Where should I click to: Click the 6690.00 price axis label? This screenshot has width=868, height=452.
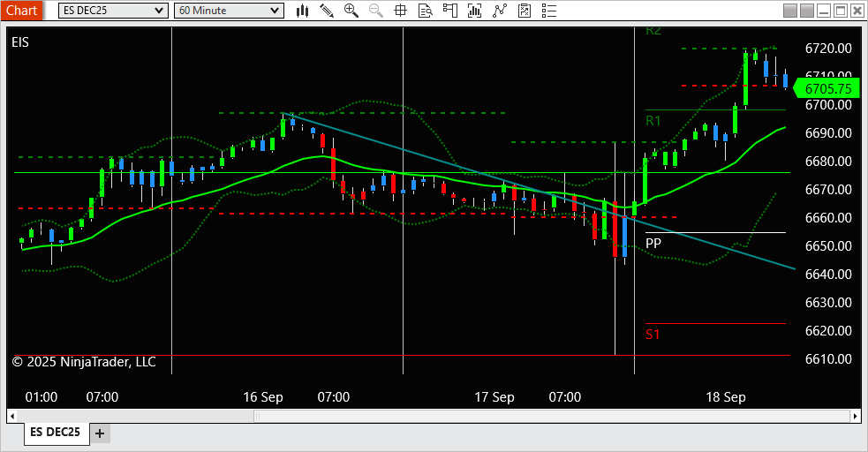pyautogui.click(x=828, y=132)
